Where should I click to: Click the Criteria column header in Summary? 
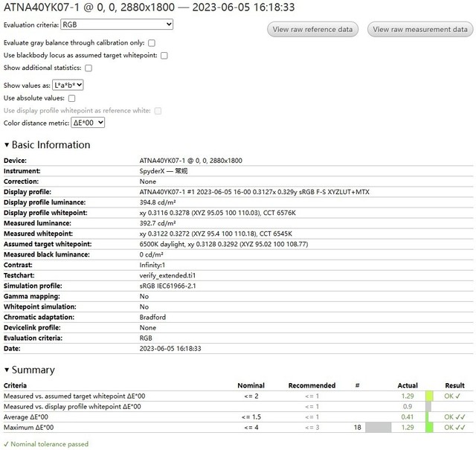16,385
